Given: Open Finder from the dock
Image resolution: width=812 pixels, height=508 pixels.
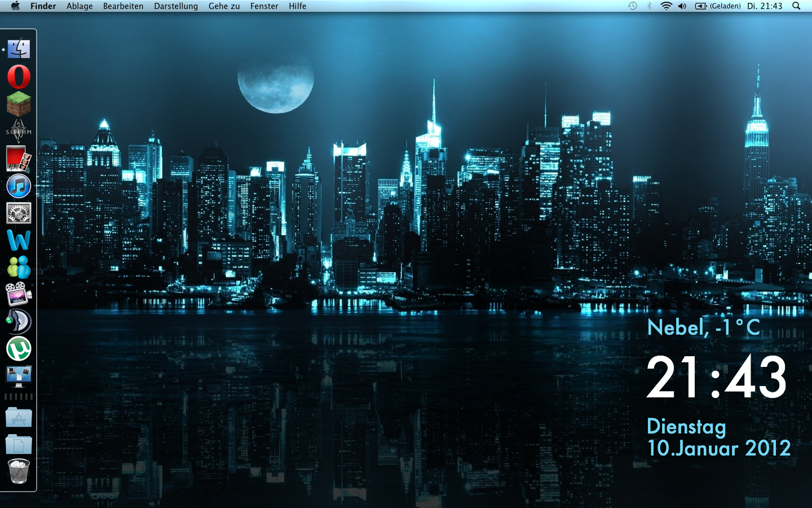Looking at the screenshot, I should (x=19, y=49).
